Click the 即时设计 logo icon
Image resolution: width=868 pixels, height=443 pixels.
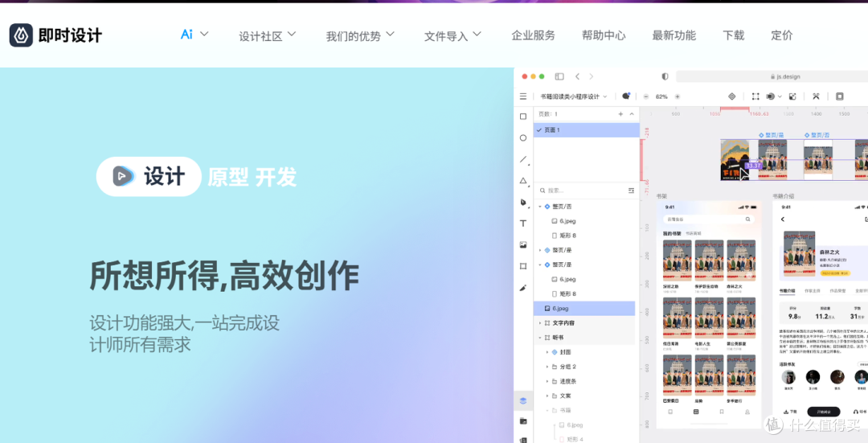(21, 35)
